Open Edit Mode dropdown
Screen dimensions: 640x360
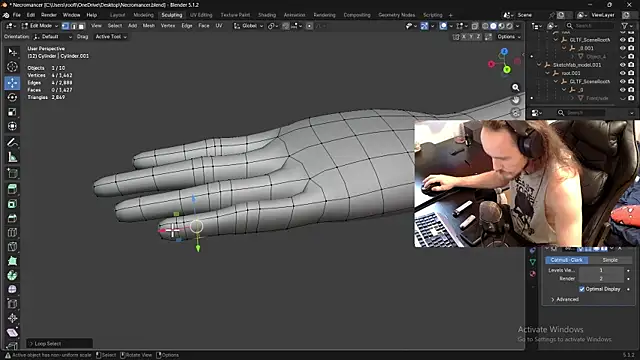coord(40,26)
